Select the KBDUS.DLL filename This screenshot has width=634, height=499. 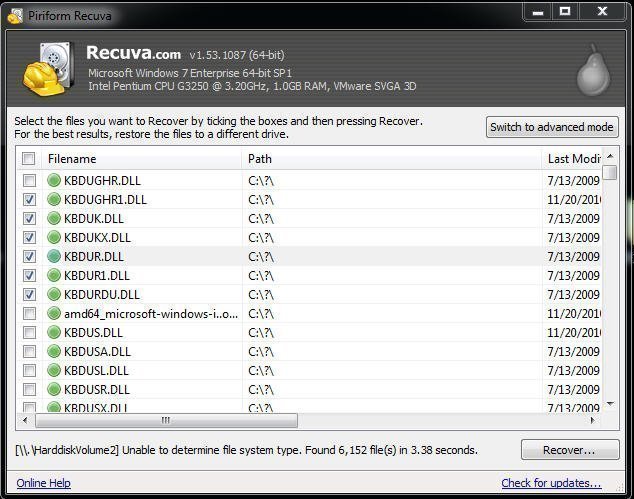93,332
